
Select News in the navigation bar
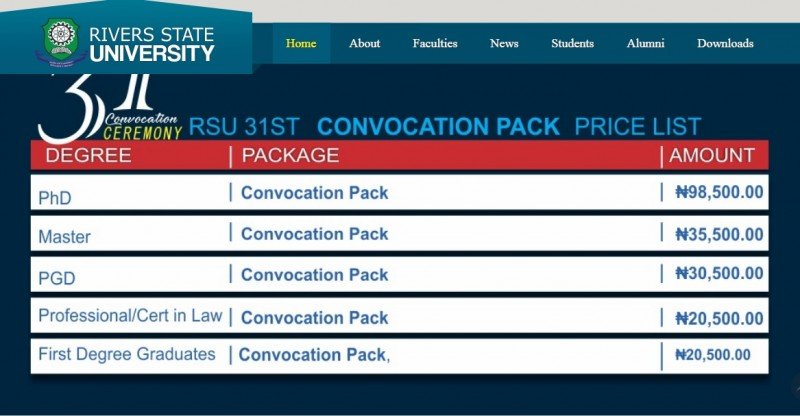pyautogui.click(x=504, y=43)
